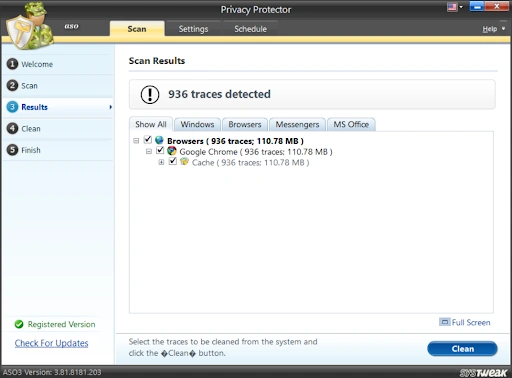This screenshot has width=512, height=378.
Task: Click the US flag language icon
Action: [452, 7]
